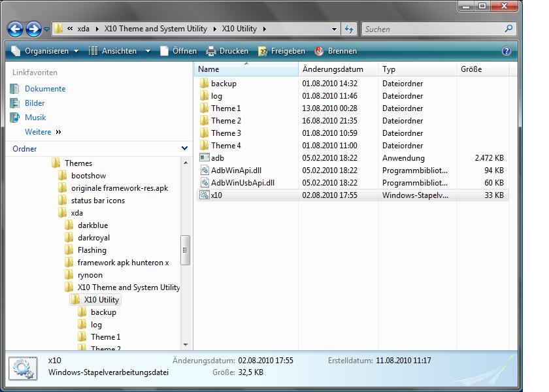Select the Theme 3 folder icon in file list
Viewport: 549px width, 392px height.
[x=204, y=133]
